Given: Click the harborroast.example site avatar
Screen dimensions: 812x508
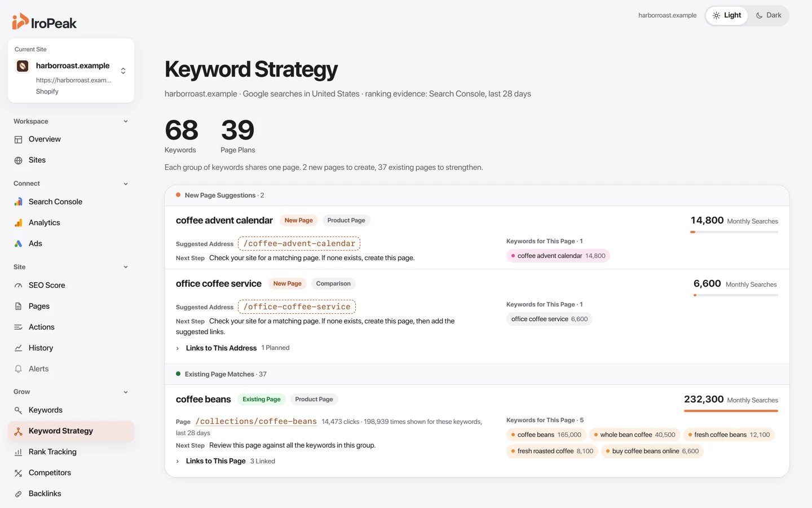Looking at the screenshot, I should click(23, 66).
